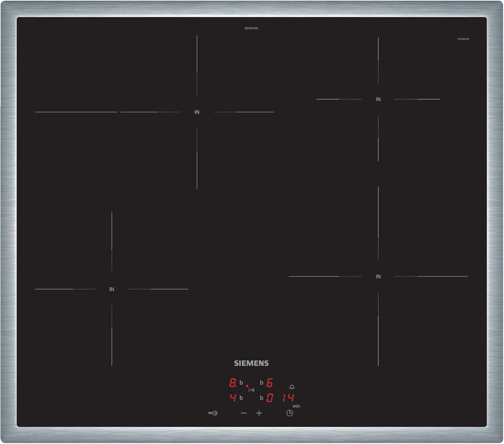
Task: Tap the arrow-between-bars symbol near the red dot
Action: click(x=251, y=390)
